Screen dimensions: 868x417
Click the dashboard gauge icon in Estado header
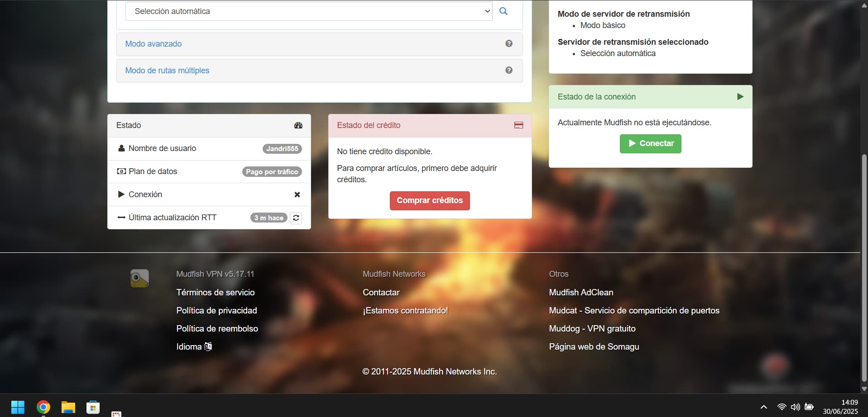pyautogui.click(x=298, y=125)
